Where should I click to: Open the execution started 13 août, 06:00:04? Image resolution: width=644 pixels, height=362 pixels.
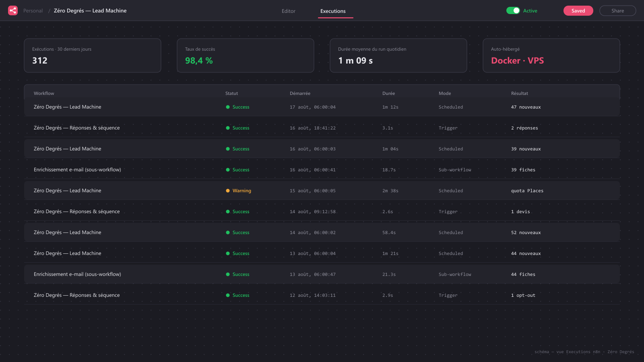coord(322,253)
